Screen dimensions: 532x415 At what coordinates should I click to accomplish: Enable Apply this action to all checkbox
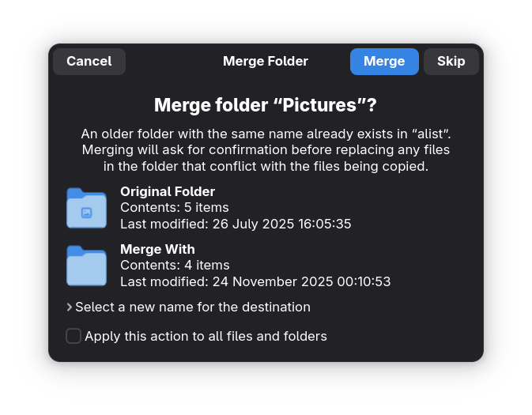click(74, 336)
